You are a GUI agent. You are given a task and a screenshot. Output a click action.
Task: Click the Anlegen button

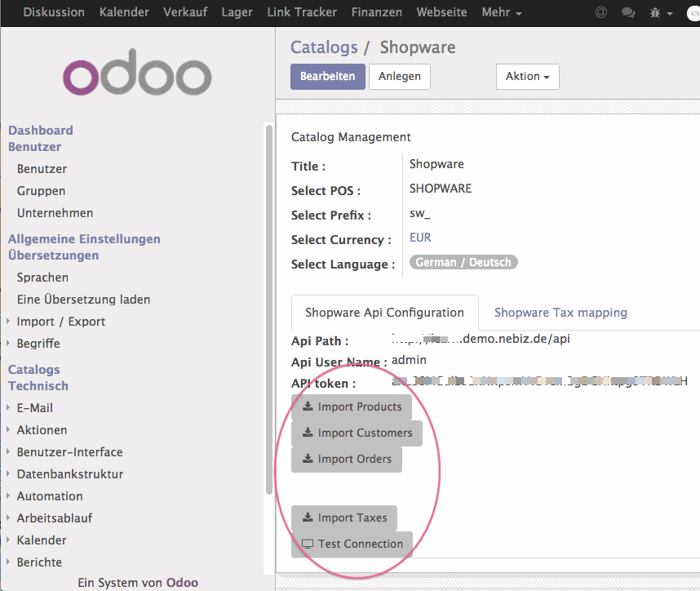[x=400, y=77]
